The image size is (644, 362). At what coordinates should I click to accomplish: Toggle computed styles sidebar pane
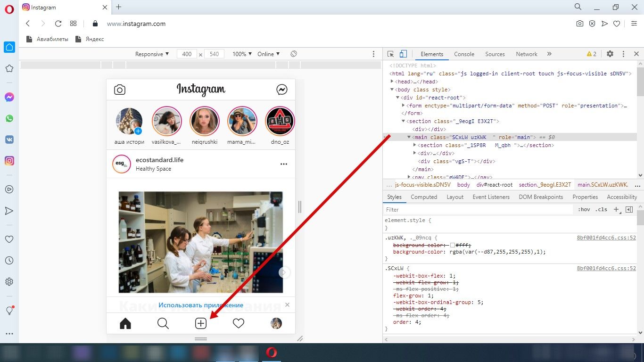[629, 210]
